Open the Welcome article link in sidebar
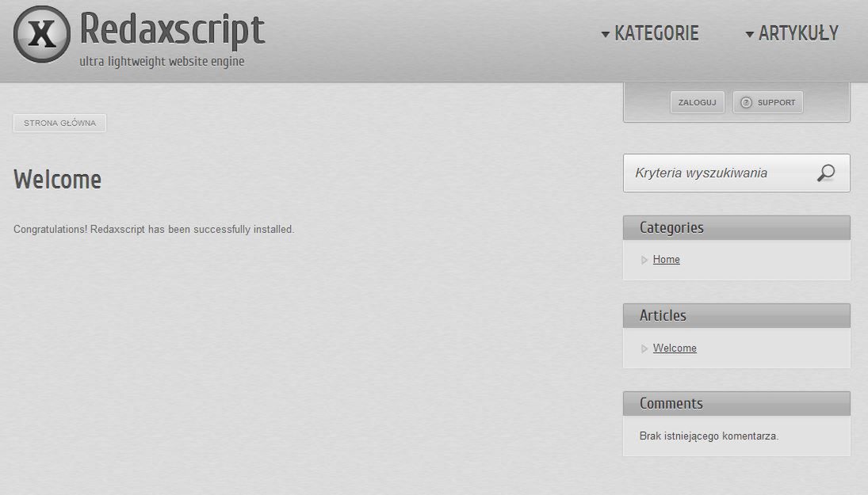Viewport: 868px width, 495px height. click(675, 348)
